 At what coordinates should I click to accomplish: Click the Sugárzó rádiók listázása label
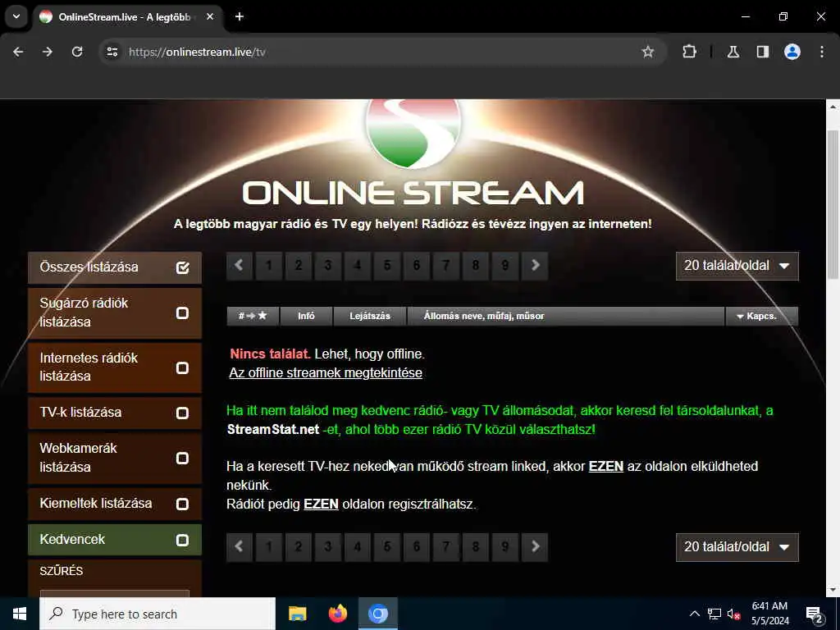pos(84,313)
